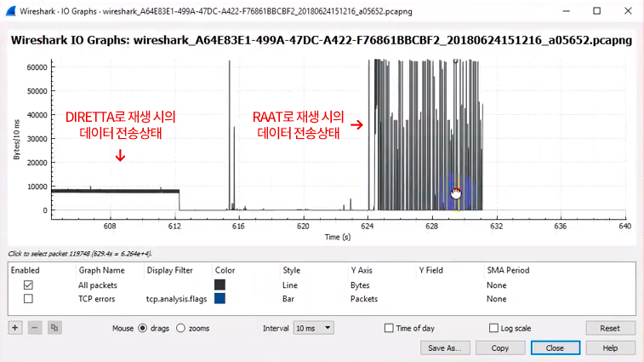Click the SMA Period column header

(x=508, y=270)
